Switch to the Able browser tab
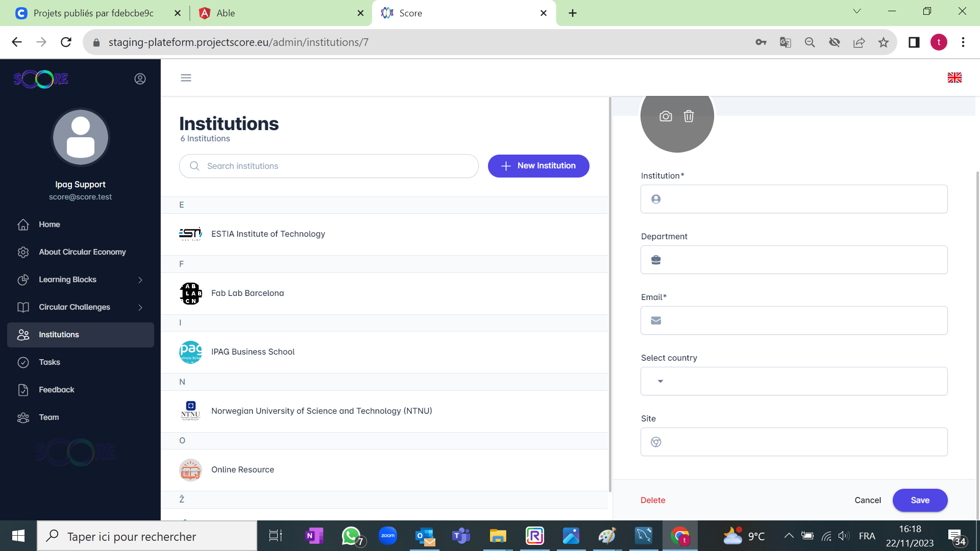980x551 pixels. pos(276,13)
